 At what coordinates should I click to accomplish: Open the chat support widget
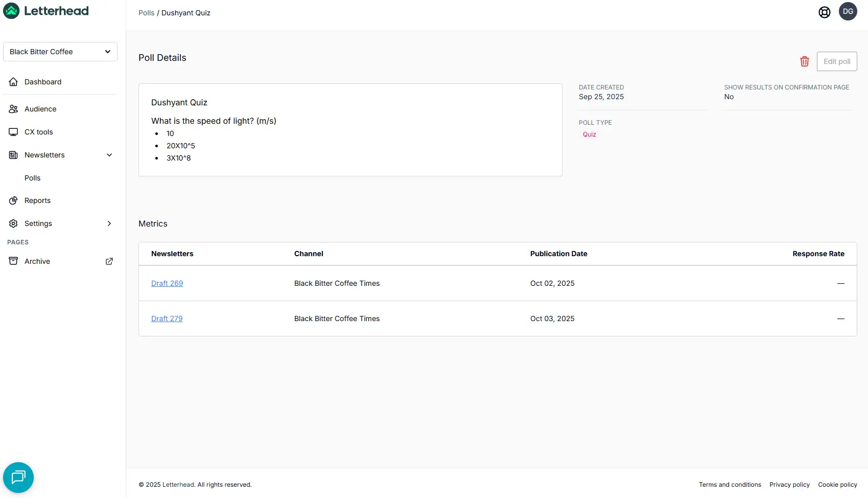click(18, 477)
